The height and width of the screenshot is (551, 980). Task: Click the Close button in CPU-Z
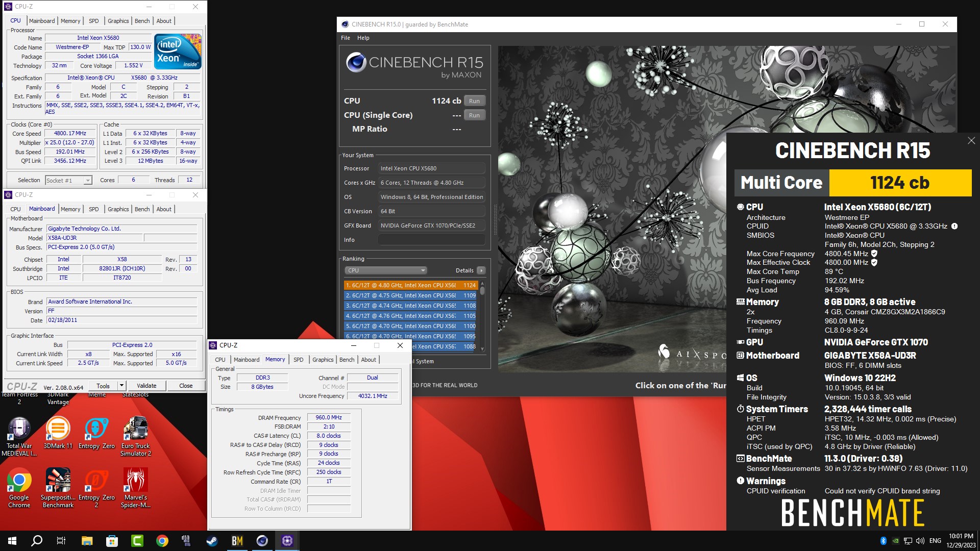[186, 386]
